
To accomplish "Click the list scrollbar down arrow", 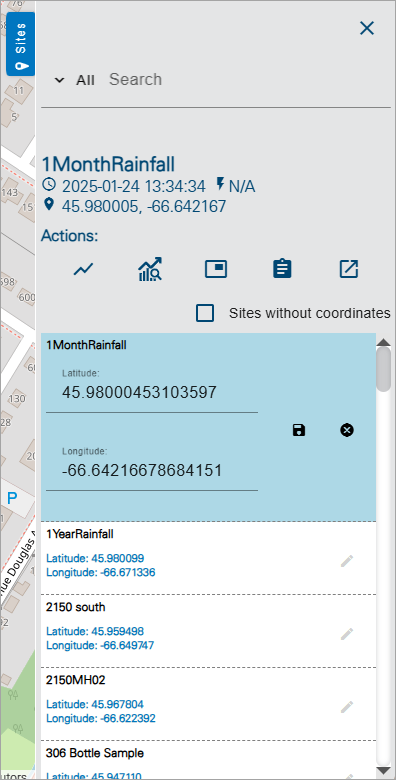I will coord(384,771).
